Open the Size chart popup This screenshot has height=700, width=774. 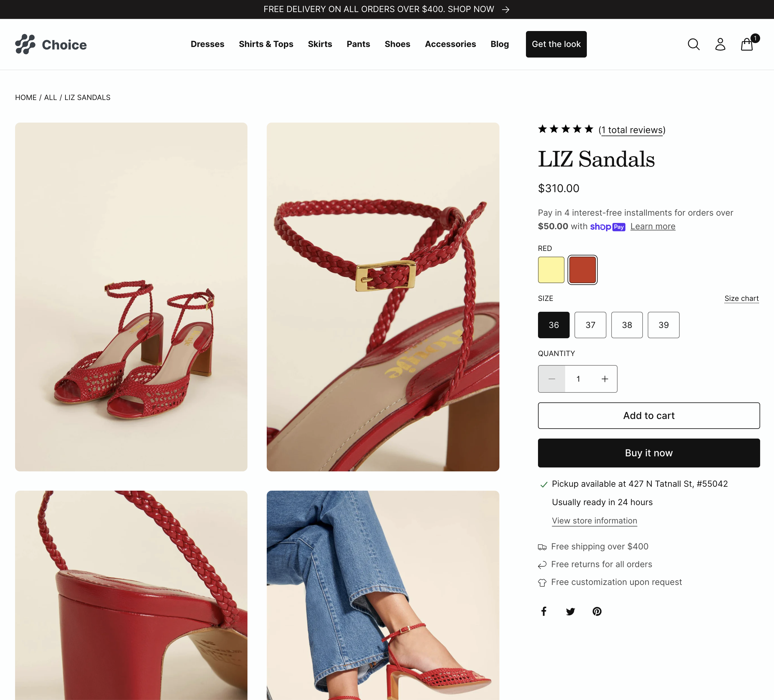[741, 298]
